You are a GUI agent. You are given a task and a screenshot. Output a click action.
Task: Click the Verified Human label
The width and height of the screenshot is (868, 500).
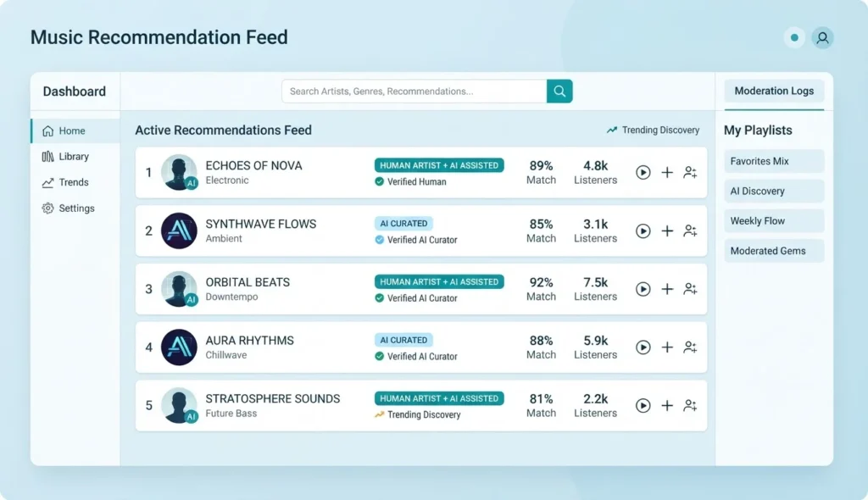[416, 181]
